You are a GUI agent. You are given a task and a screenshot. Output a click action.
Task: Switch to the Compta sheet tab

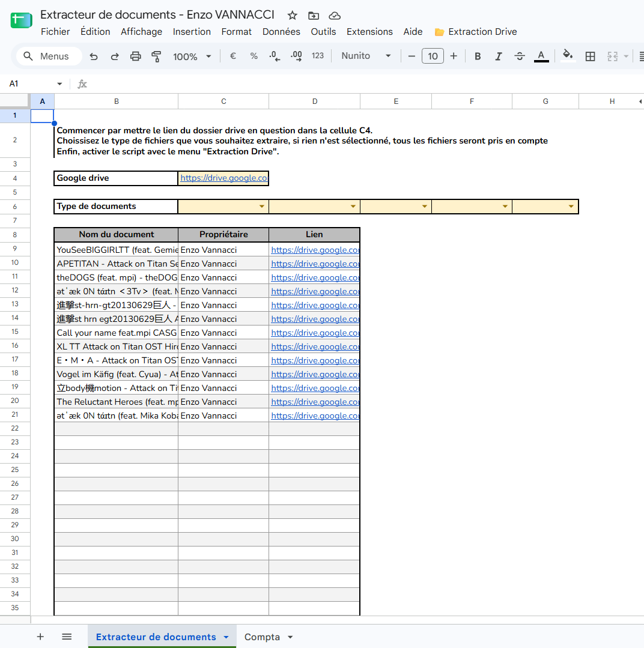click(262, 637)
